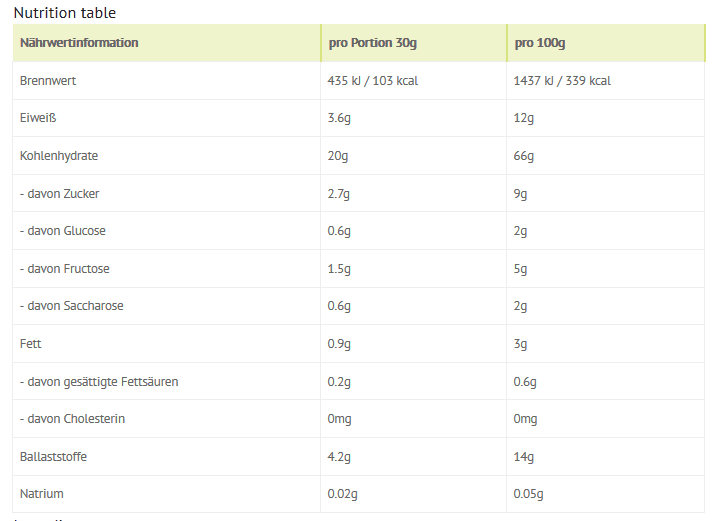Select the 'Natrium' row label

point(42,493)
